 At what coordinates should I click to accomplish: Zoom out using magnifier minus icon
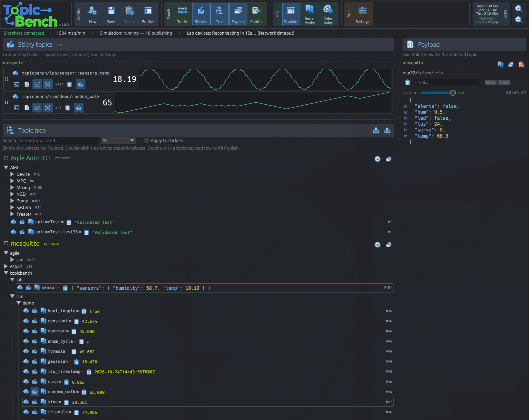(519, 20)
